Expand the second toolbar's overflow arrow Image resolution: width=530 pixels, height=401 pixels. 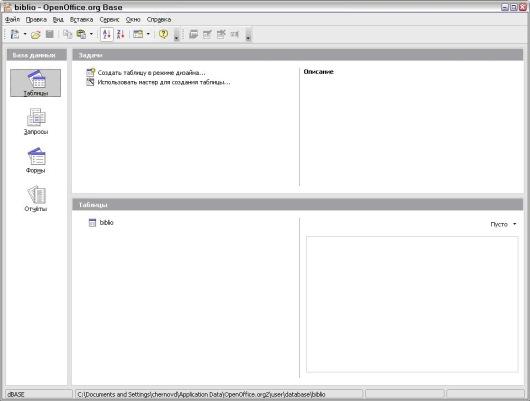coord(248,35)
